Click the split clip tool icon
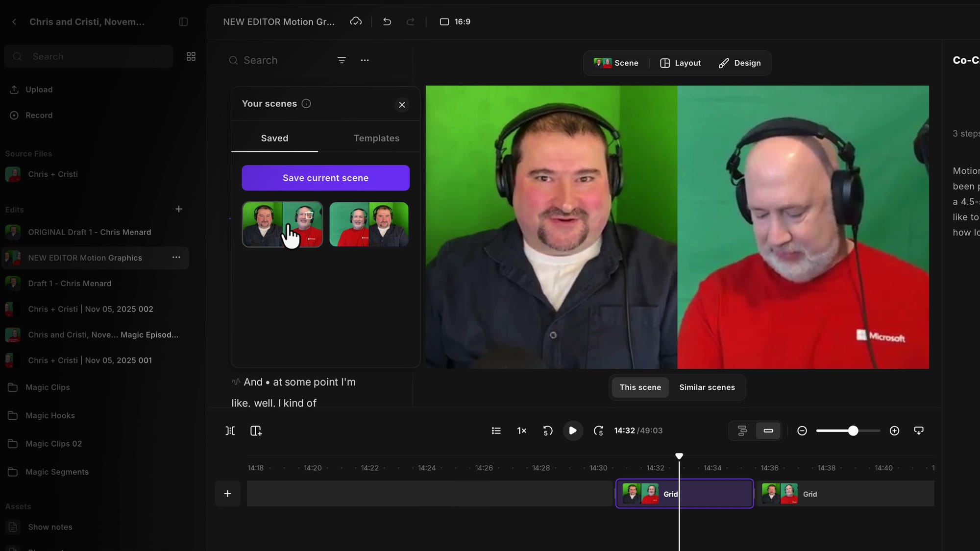Viewport: 980px width, 551px height. [x=230, y=431]
